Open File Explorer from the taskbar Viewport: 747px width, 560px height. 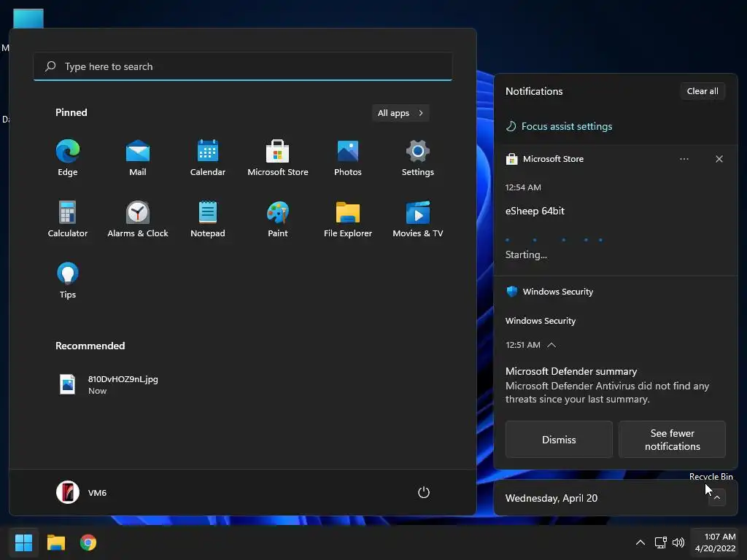click(x=55, y=542)
